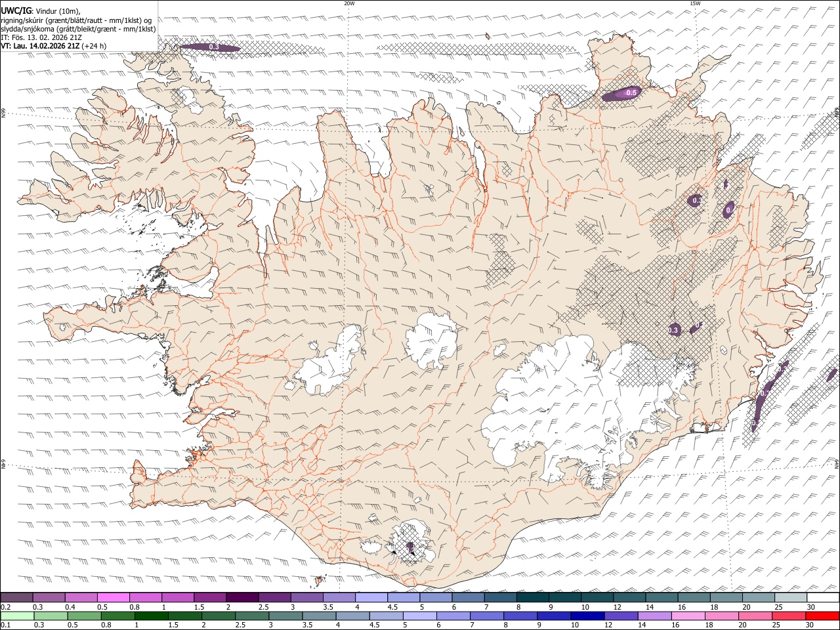Select the 3.5 grey-blue swatch in lower scale
840x630 pixels.
319,616
